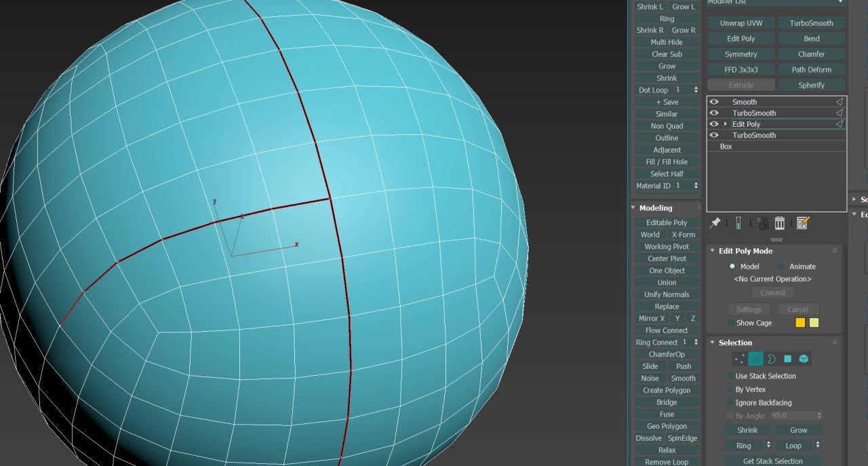
Task: Click the Symmetry modifier button
Action: point(741,54)
